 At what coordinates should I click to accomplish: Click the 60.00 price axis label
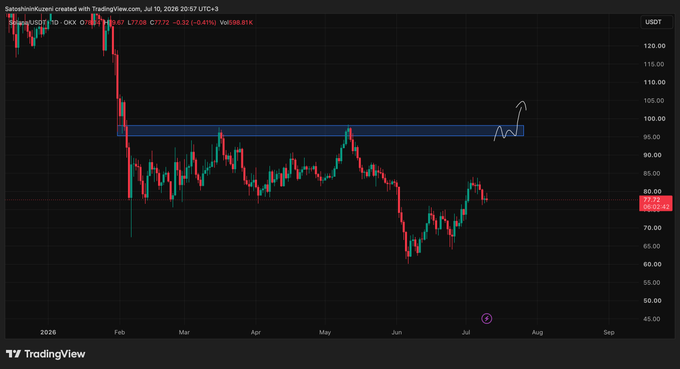(x=653, y=264)
